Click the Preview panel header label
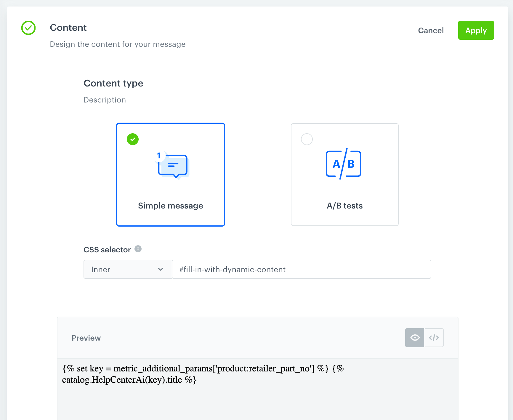This screenshot has width=513, height=420. pos(86,338)
